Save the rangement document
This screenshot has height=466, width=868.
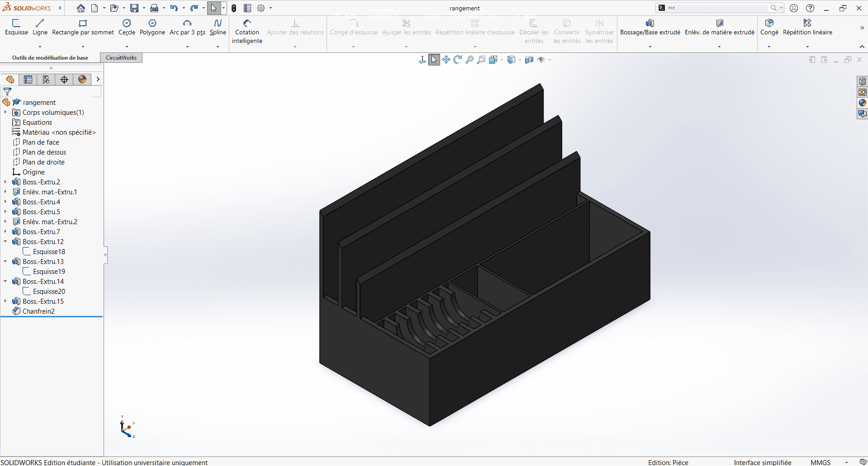[x=134, y=8]
